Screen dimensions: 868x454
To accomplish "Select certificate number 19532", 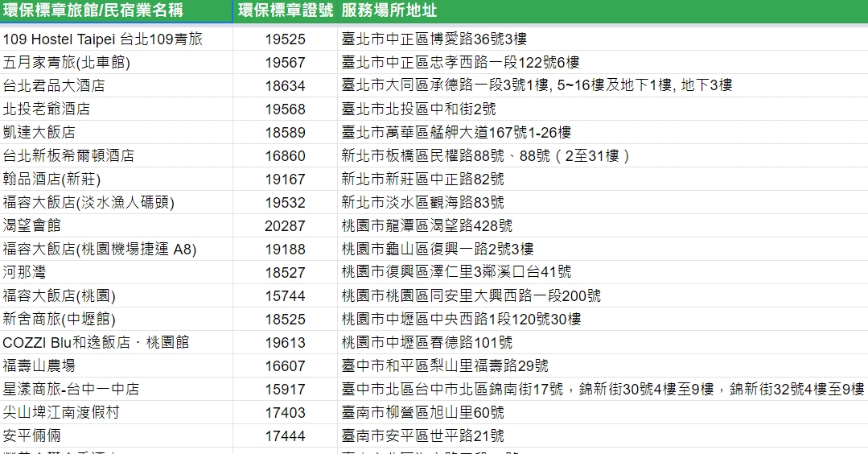I will click(285, 202).
